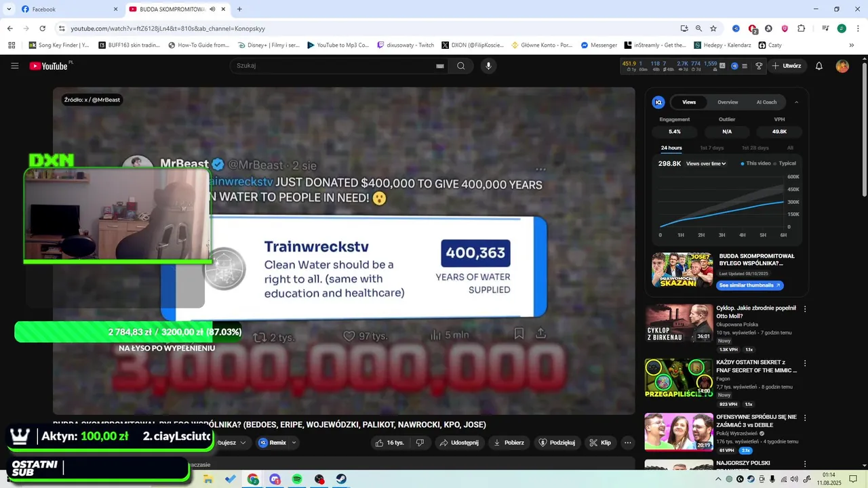This screenshot has height=488, width=868.
Task: Switch chart to 1st 28 days
Action: 755,148
